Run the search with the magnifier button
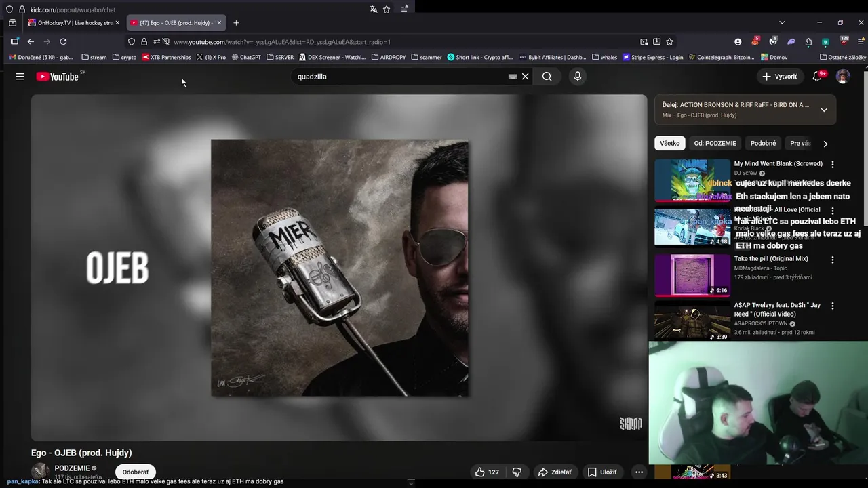This screenshot has width=868, height=488. [547, 77]
